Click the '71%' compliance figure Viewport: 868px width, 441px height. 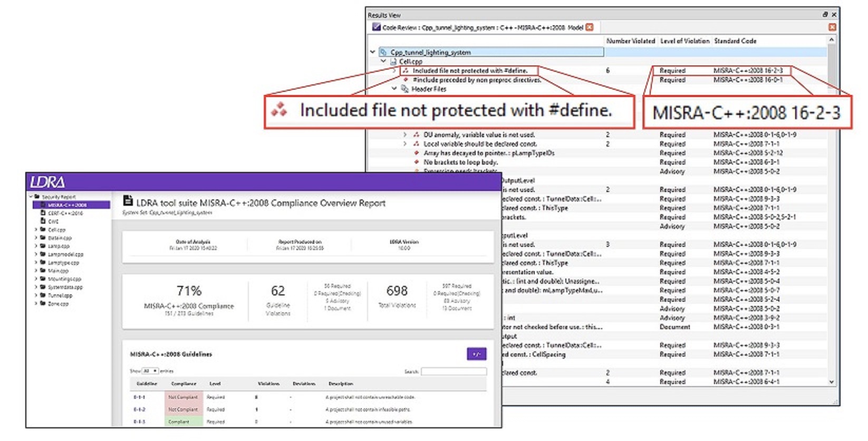tap(189, 291)
